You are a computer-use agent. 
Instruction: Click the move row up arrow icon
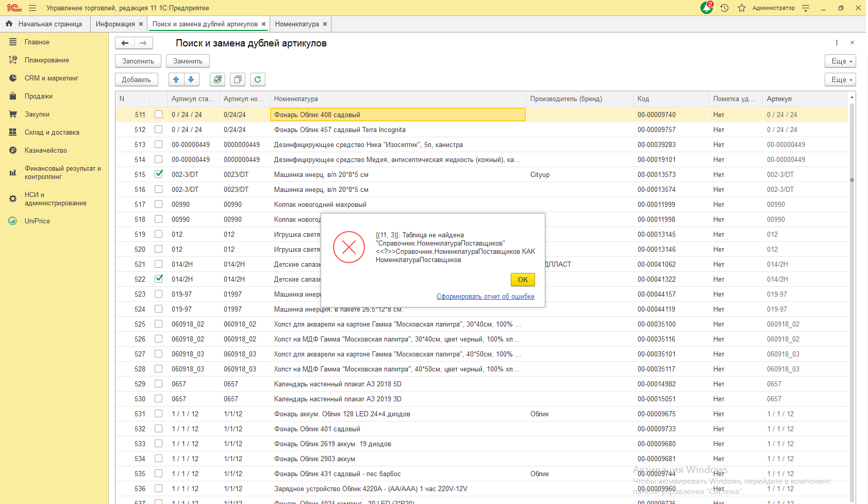click(x=176, y=79)
